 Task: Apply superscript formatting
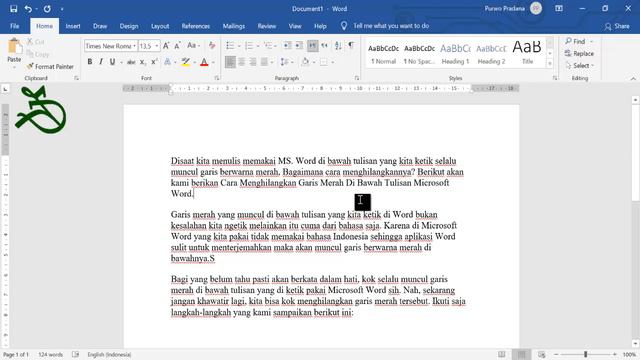[x=154, y=62]
